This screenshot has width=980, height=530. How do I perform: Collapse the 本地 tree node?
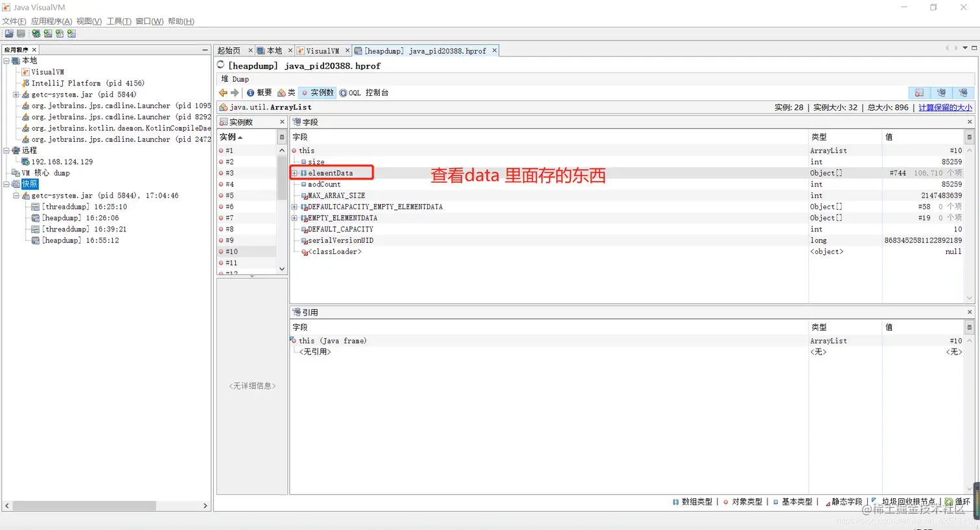[x=6, y=61]
